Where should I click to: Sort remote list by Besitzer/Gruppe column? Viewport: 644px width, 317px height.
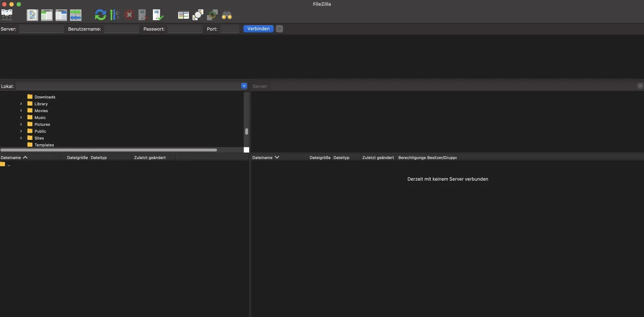pyautogui.click(x=442, y=157)
